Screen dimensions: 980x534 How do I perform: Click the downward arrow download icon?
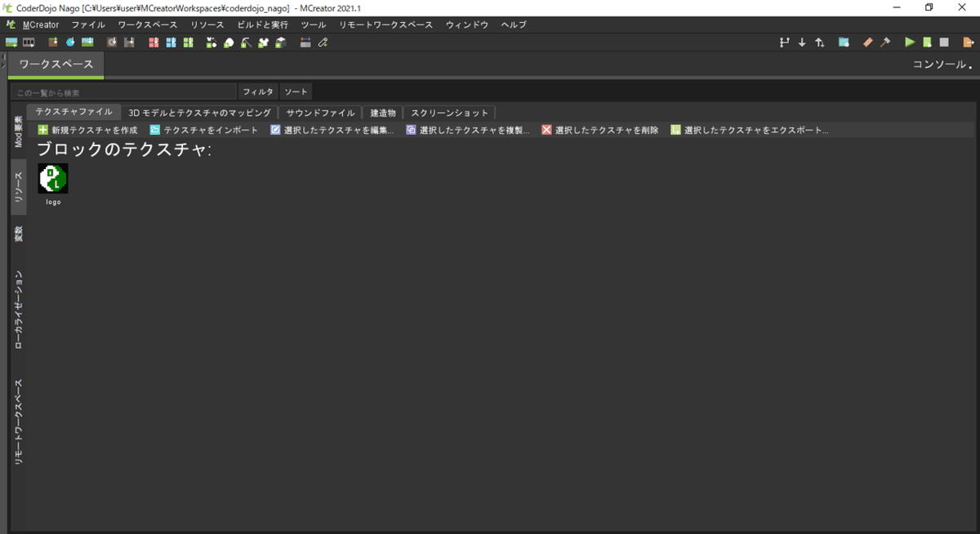[x=803, y=42]
